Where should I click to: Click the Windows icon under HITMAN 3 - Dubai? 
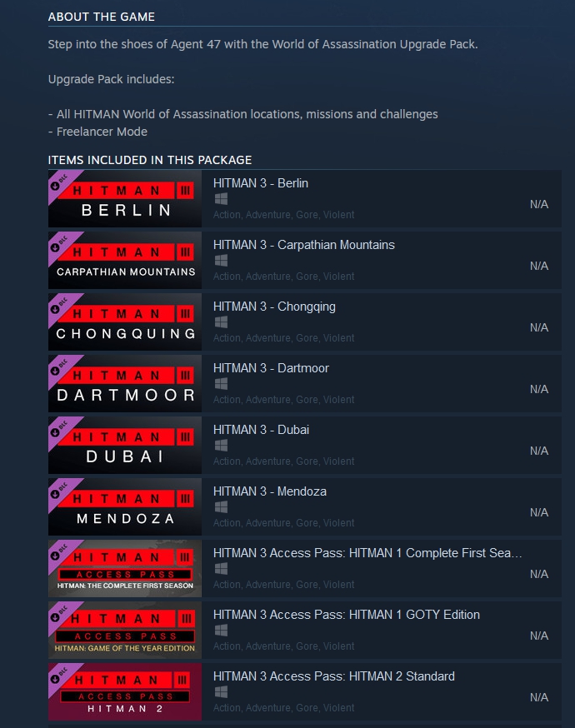(x=221, y=446)
